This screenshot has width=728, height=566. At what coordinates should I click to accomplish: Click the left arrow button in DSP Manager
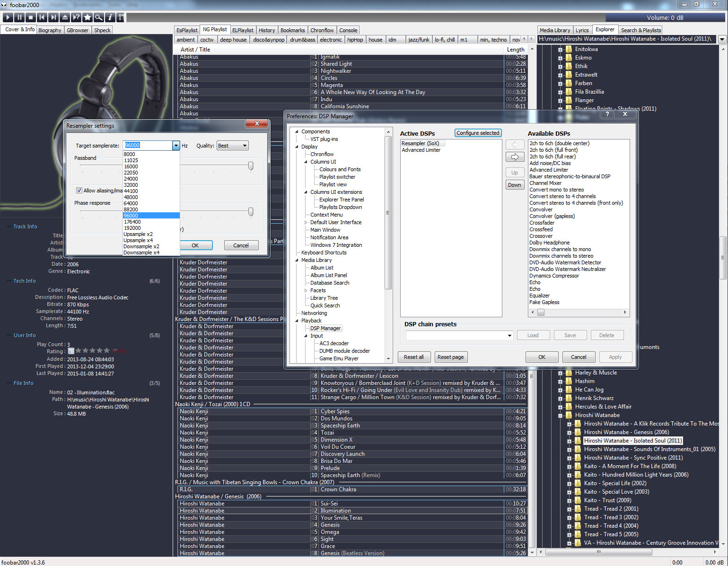515,144
